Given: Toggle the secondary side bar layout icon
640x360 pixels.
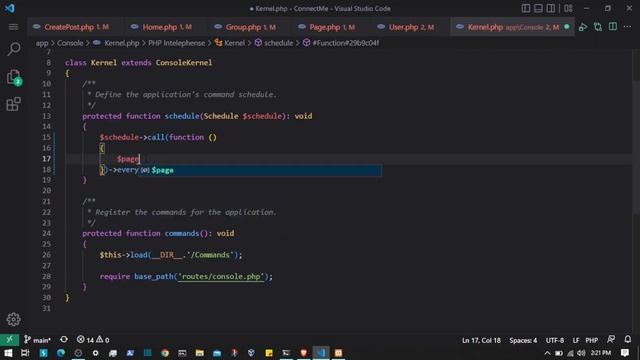Looking at the screenshot, I should [x=551, y=8].
